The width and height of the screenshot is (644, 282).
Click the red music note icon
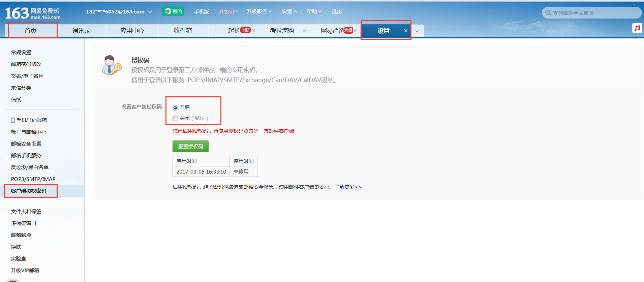point(637,28)
